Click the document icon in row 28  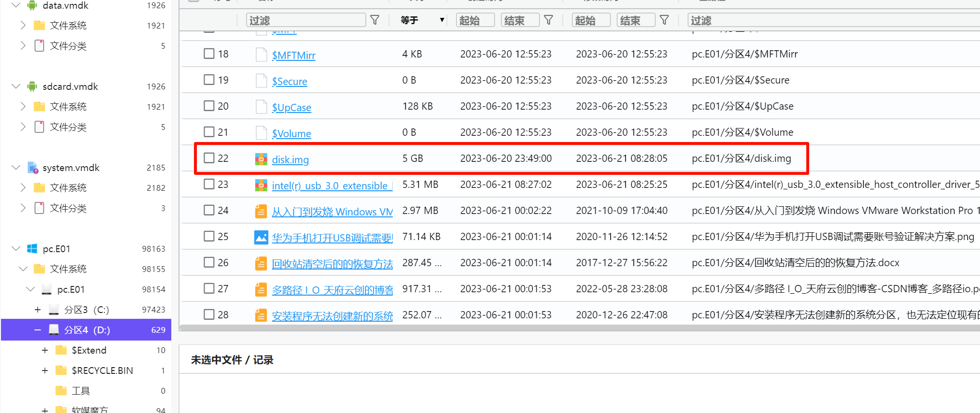pyautogui.click(x=261, y=315)
